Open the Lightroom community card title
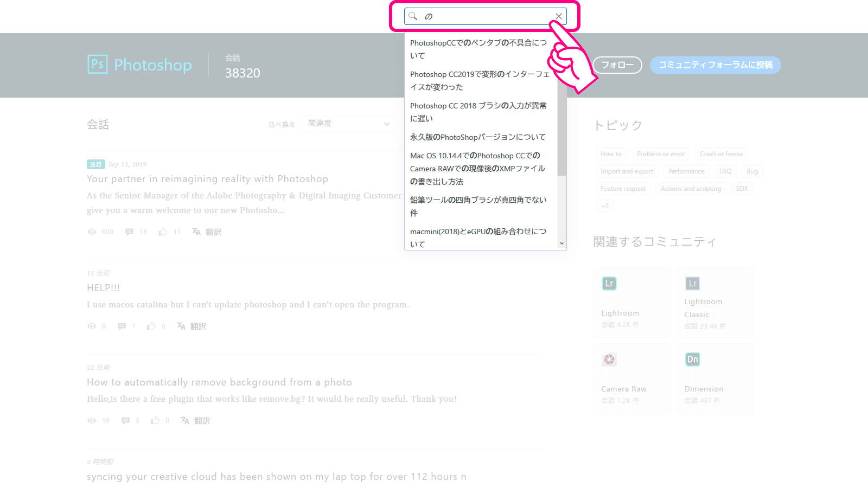The height and width of the screenshot is (488, 868). point(620,313)
